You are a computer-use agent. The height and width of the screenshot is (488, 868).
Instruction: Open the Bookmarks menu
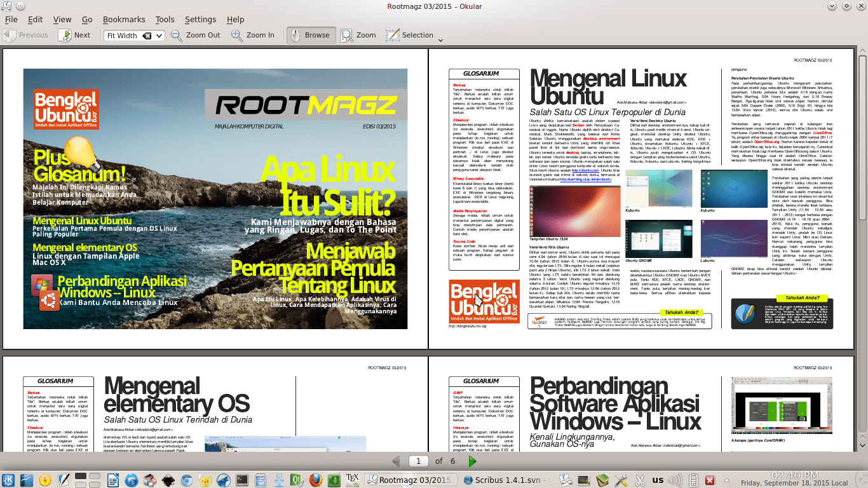(124, 20)
